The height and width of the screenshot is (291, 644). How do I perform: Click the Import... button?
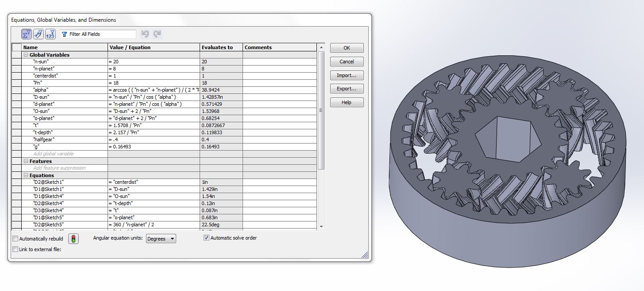(347, 75)
